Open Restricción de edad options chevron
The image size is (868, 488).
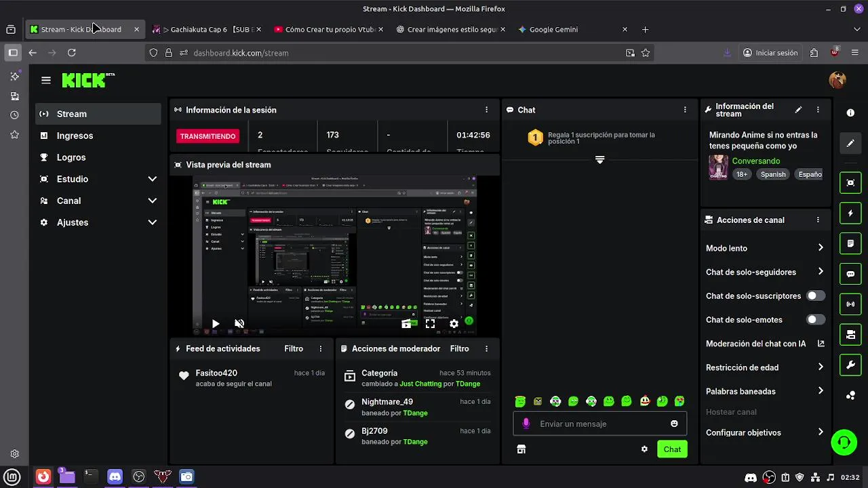pos(821,367)
